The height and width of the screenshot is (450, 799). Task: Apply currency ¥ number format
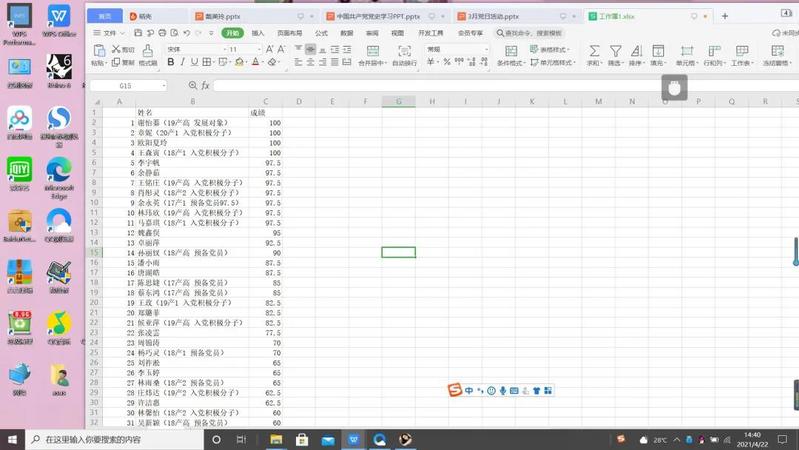pos(431,62)
